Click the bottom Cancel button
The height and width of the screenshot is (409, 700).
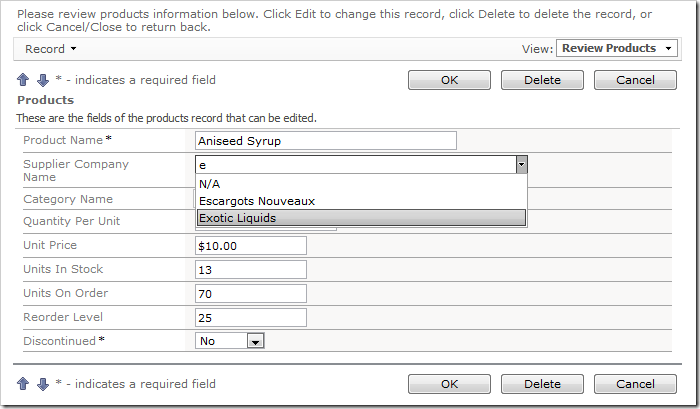click(635, 384)
